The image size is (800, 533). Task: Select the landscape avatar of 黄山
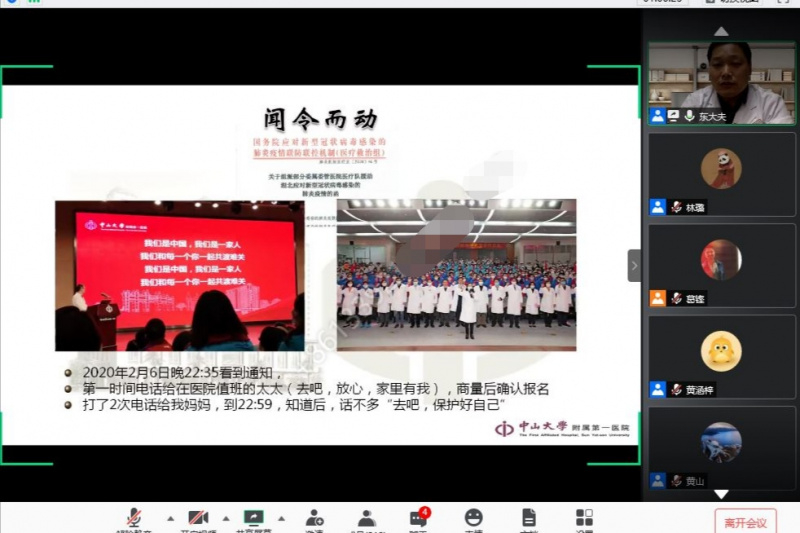point(721,442)
